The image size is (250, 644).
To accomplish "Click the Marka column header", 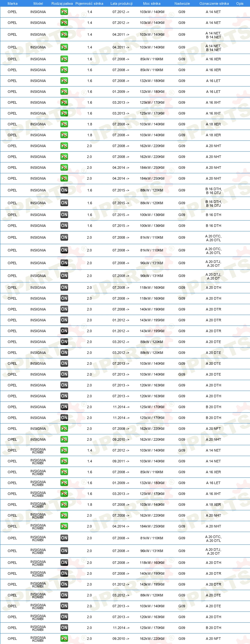I will (x=12, y=4).
